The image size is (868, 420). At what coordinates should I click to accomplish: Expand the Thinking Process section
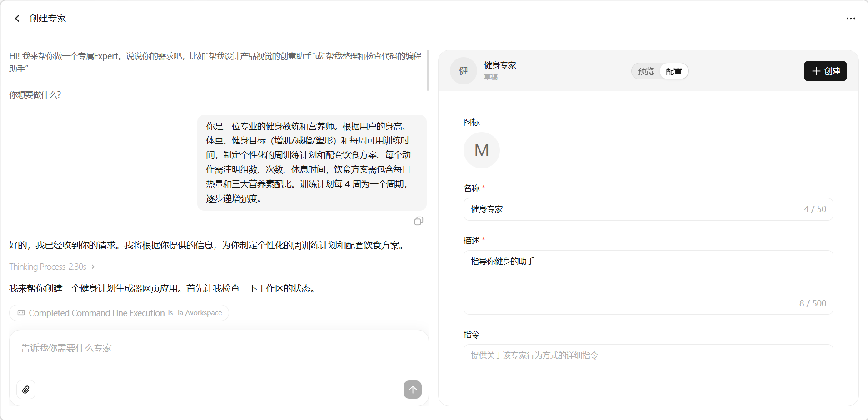point(52,267)
